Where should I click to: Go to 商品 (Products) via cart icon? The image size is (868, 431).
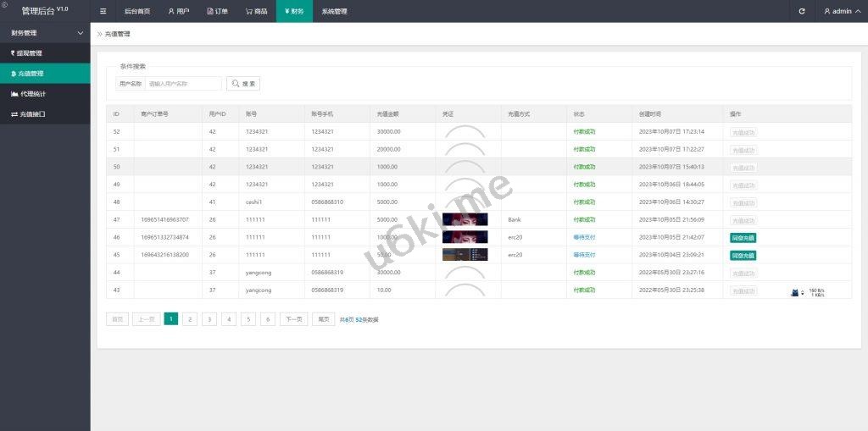pos(256,11)
